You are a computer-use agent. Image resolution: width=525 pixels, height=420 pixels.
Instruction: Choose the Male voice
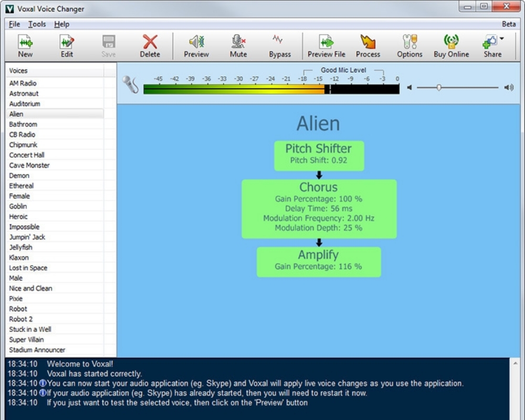tap(55, 278)
